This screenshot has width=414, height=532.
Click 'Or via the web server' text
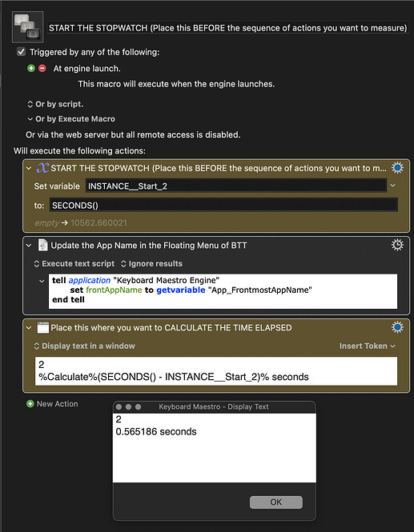133,134
